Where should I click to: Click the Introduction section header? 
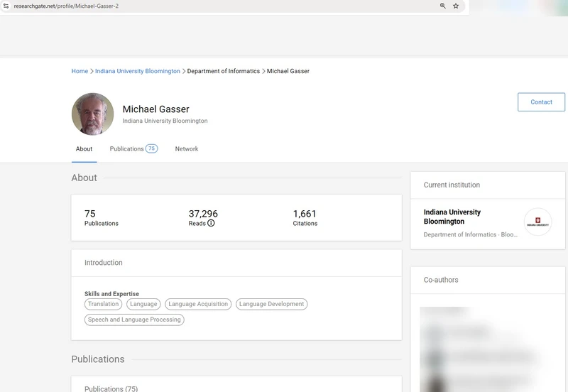(x=103, y=263)
